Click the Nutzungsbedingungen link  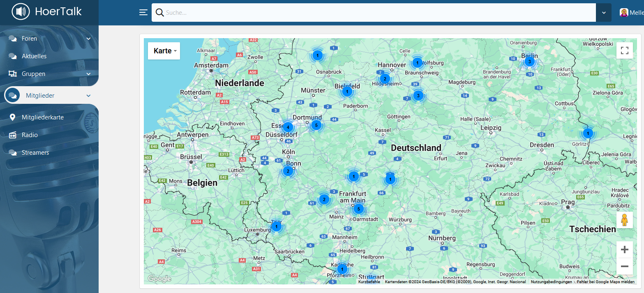click(551, 282)
